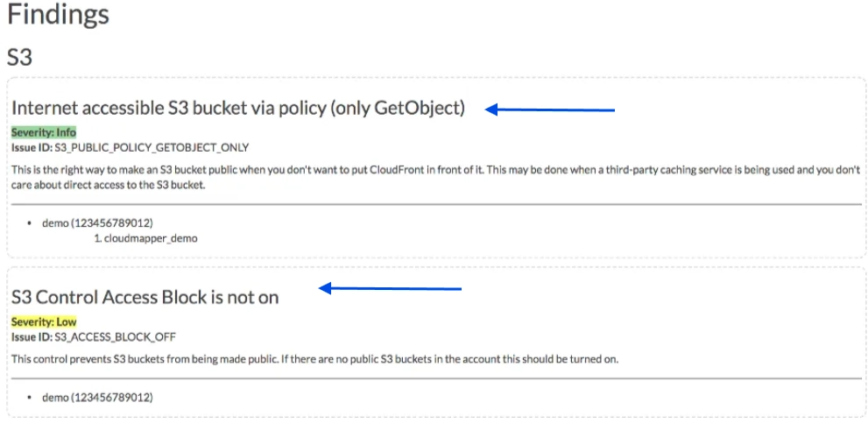Click the blue arrow above Access Block title
The width and height of the screenshot is (868, 424).
(391, 288)
